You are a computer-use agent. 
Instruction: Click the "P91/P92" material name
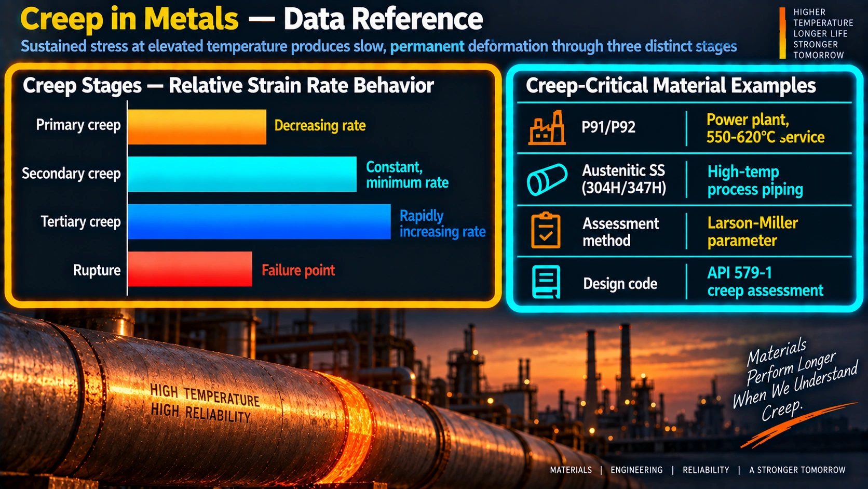608,127
